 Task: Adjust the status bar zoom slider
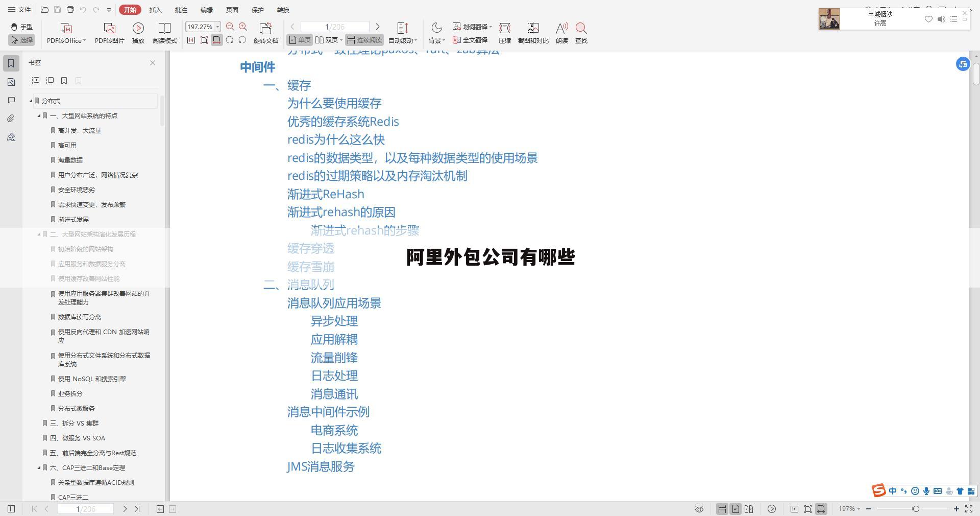pyautogui.click(x=916, y=509)
